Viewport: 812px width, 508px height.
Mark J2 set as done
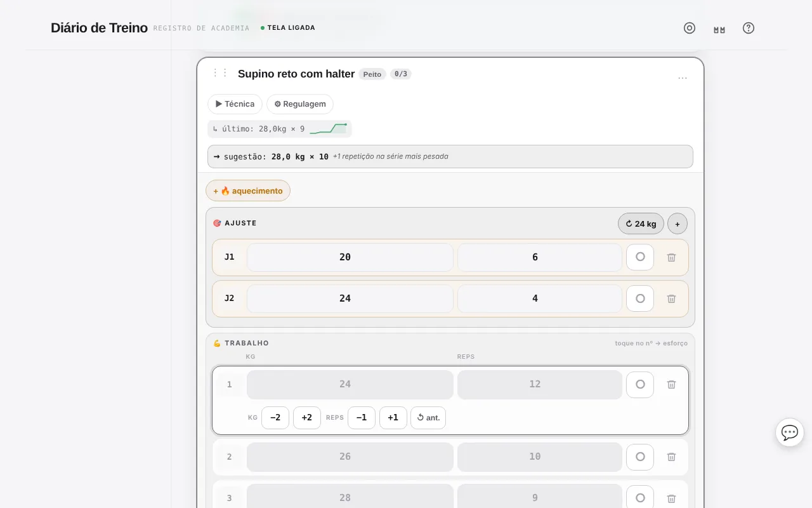click(640, 298)
